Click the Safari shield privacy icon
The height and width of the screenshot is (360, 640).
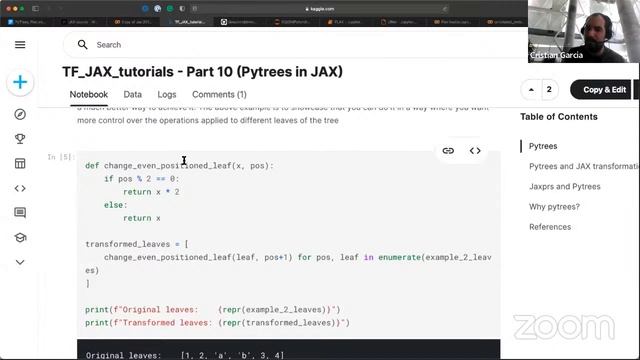pyautogui.click(x=182, y=9)
